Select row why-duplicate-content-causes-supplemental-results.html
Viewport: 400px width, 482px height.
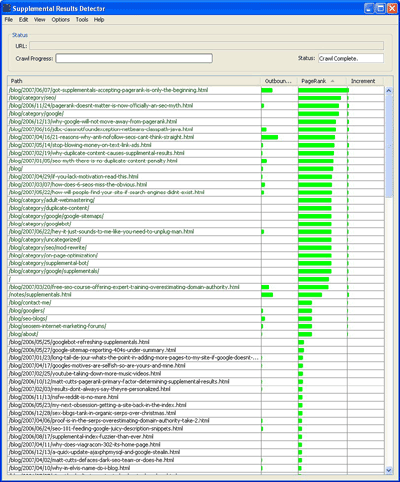pos(196,153)
